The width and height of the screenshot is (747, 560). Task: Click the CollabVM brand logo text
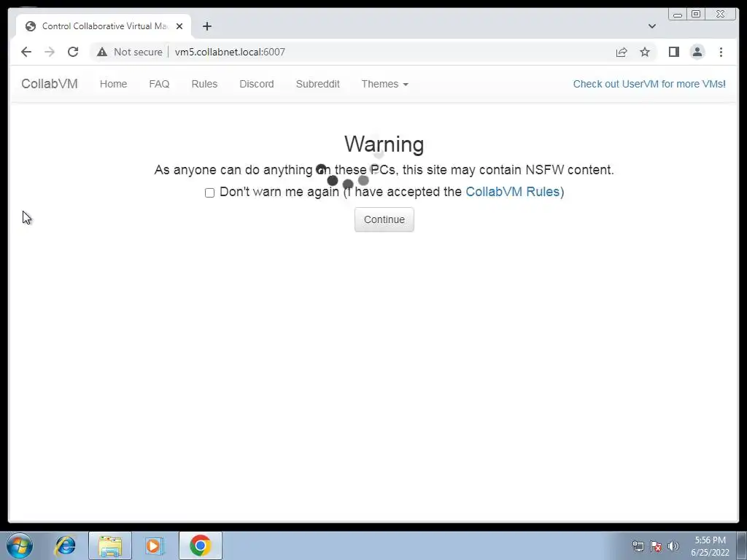coord(50,84)
